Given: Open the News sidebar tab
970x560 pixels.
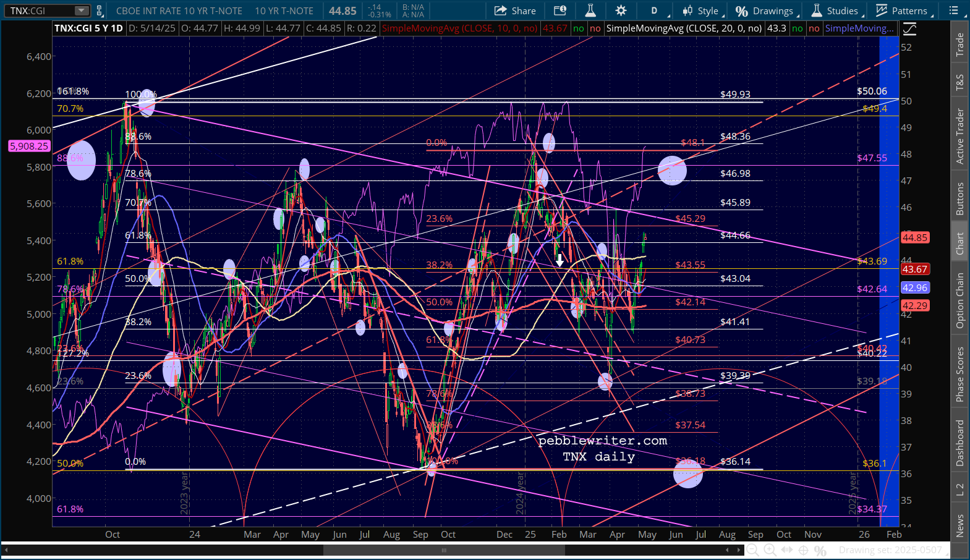Looking at the screenshot, I should tap(959, 525).
